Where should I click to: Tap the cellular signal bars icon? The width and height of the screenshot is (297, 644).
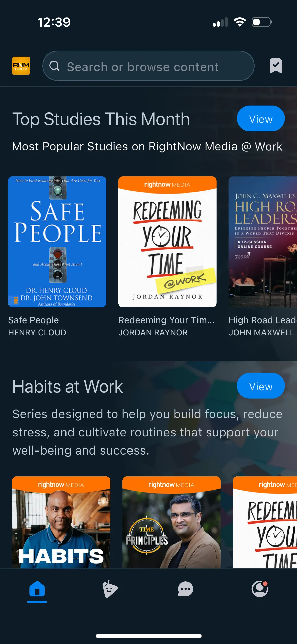(x=220, y=22)
